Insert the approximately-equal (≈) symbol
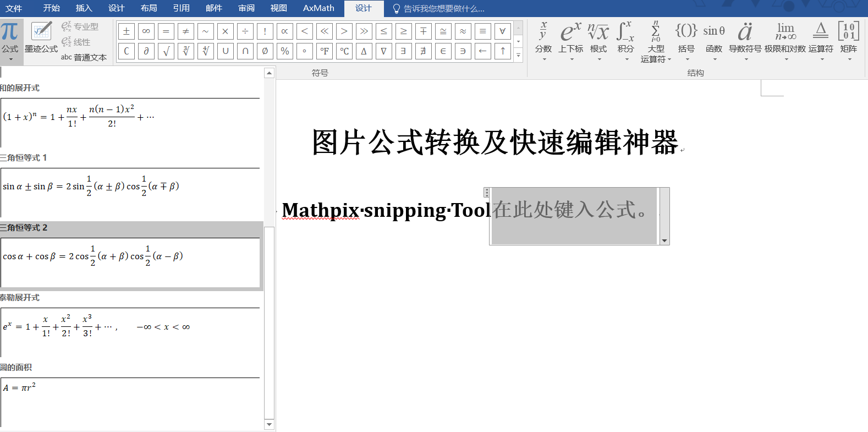Screen dimensions: 868x432 click(x=463, y=31)
